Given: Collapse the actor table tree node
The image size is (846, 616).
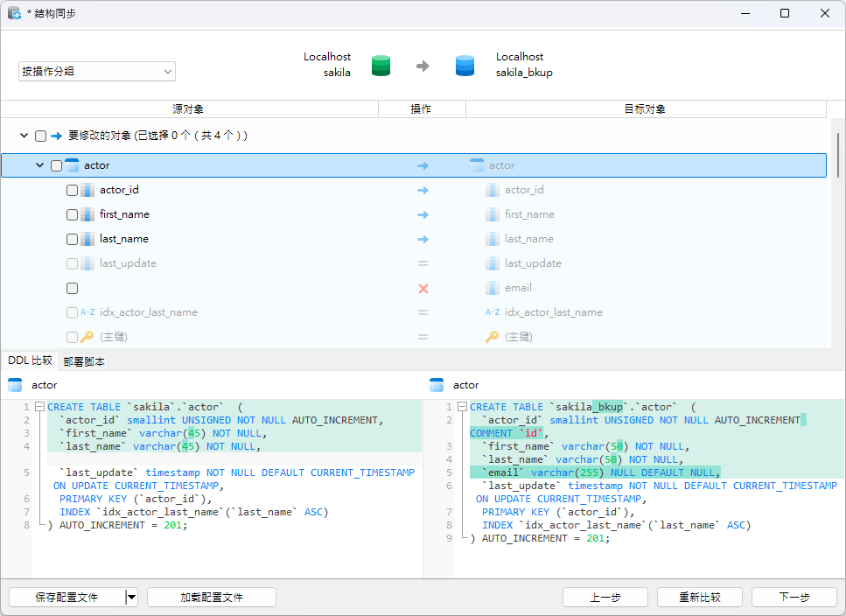Looking at the screenshot, I should click(x=39, y=165).
